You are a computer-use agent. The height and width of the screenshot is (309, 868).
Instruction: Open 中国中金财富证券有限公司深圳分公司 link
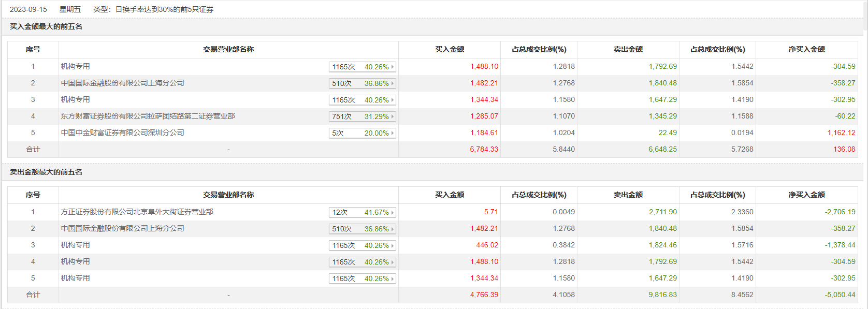point(122,133)
